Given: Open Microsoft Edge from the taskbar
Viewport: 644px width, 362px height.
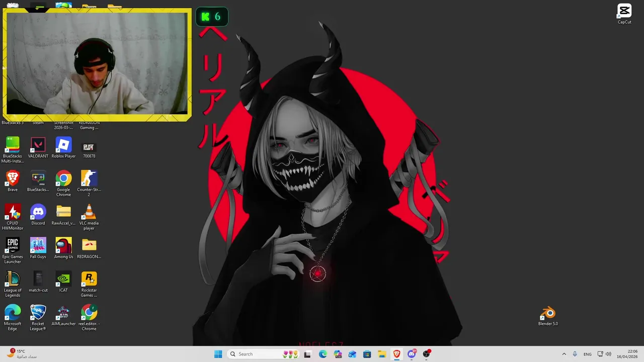Looking at the screenshot, I should (323, 354).
